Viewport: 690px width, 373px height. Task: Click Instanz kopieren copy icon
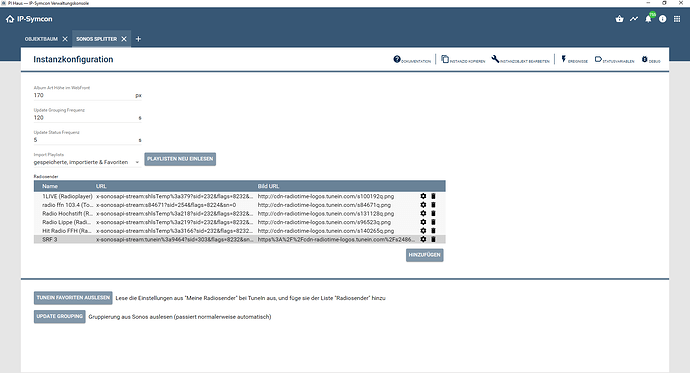point(445,59)
